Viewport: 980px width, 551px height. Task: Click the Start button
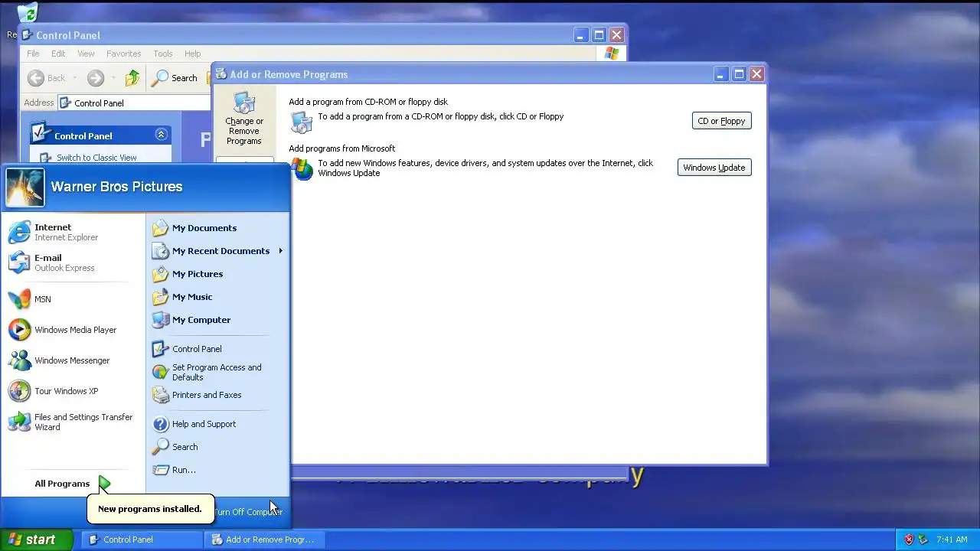(x=36, y=540)
